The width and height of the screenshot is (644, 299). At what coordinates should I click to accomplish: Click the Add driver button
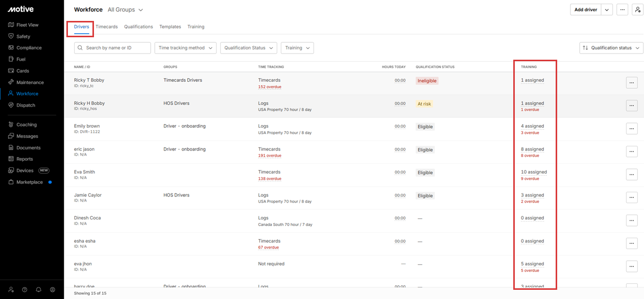point(585,10)
